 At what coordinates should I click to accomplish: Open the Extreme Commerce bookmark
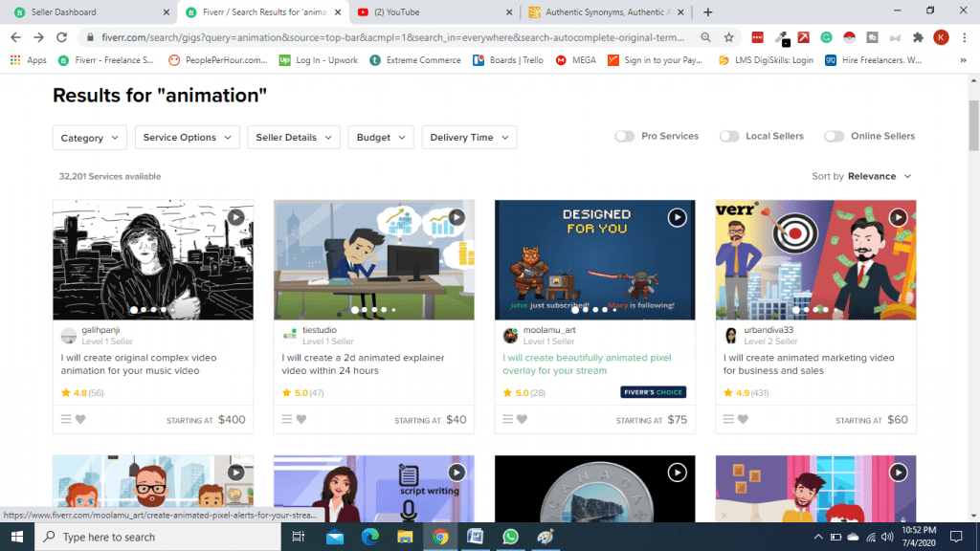(415, 60)
